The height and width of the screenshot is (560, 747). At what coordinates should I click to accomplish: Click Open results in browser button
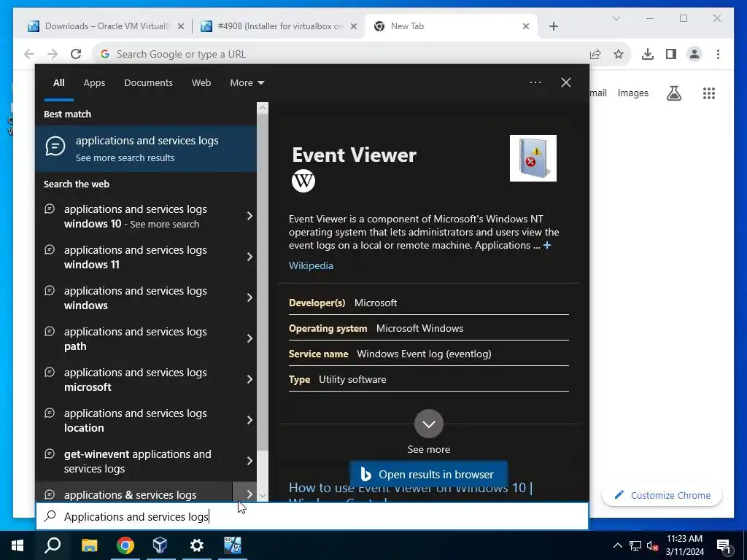click(x=429, y=474)
